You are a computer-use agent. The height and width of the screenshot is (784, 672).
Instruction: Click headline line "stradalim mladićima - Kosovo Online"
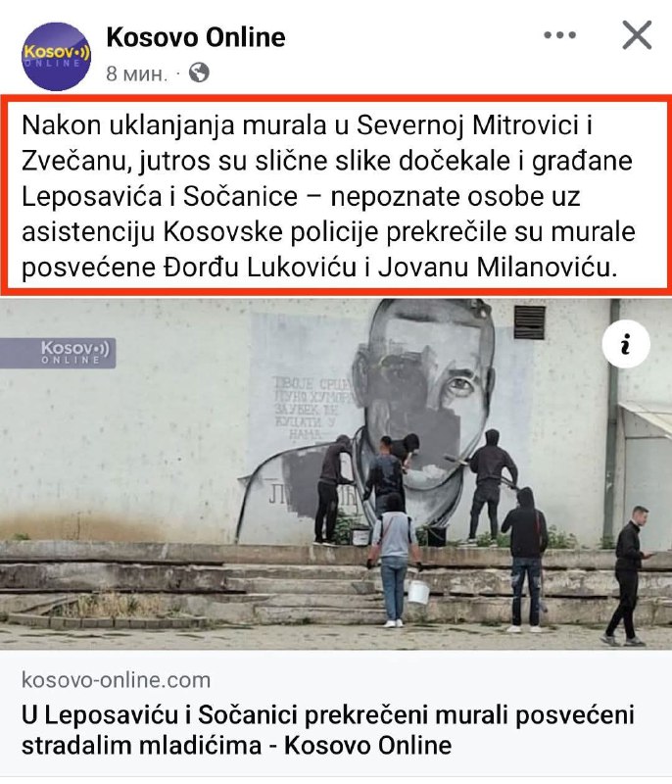[x=236, y=746]
